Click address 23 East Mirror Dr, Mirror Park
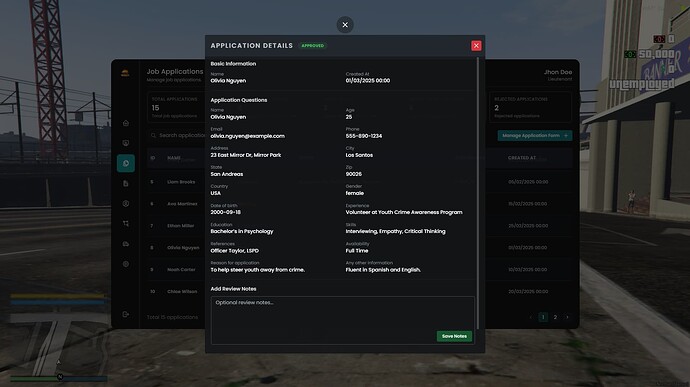Screen dimensions: 690x387 click(x=246, y=155)
